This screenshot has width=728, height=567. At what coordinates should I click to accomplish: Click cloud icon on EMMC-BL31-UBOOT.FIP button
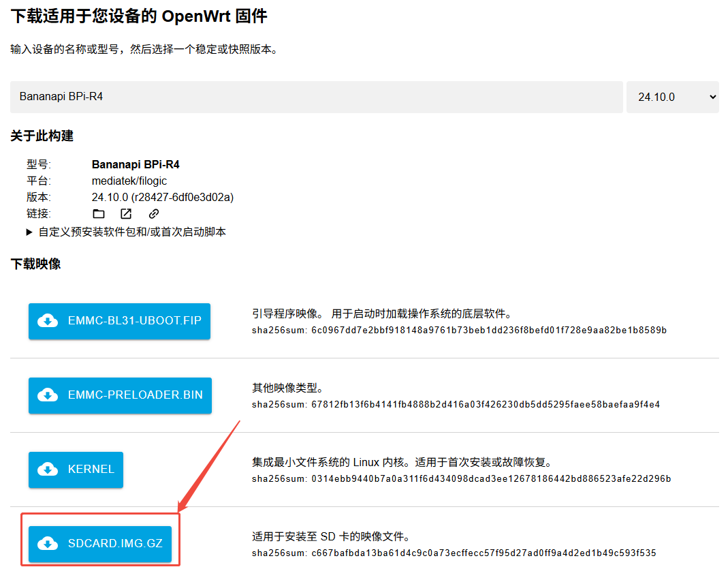48,321
